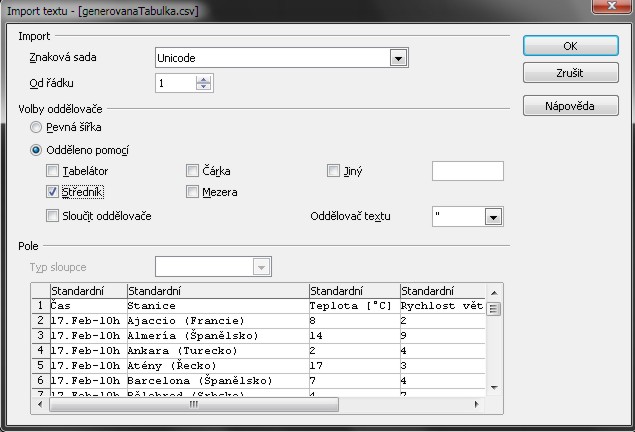
Task: Click the Jiný separator text field
Action: tap(466, 171)
